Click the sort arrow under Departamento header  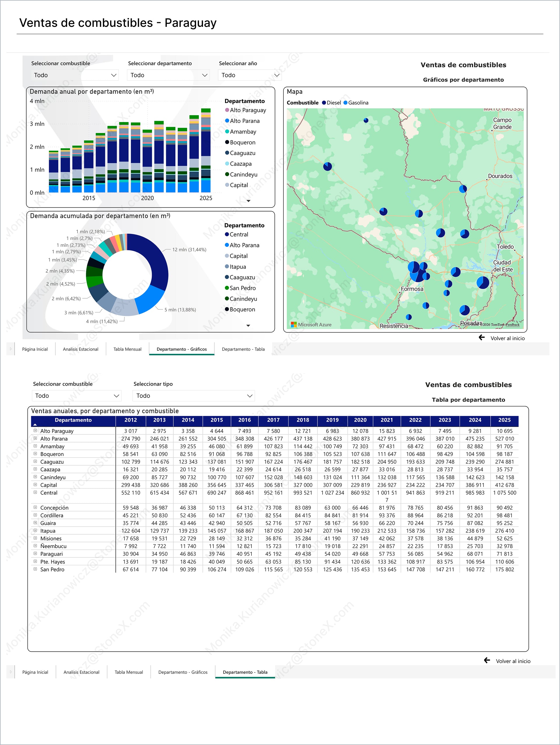click(35, 425)
